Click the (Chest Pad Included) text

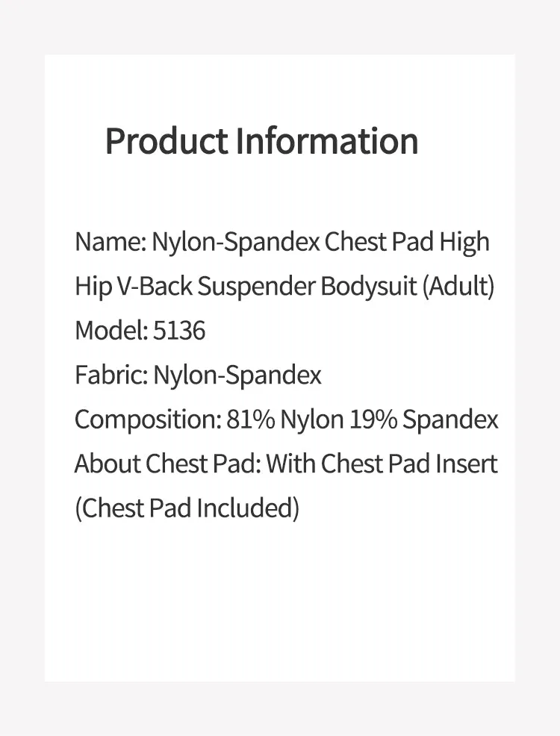[x=187, y=508]
